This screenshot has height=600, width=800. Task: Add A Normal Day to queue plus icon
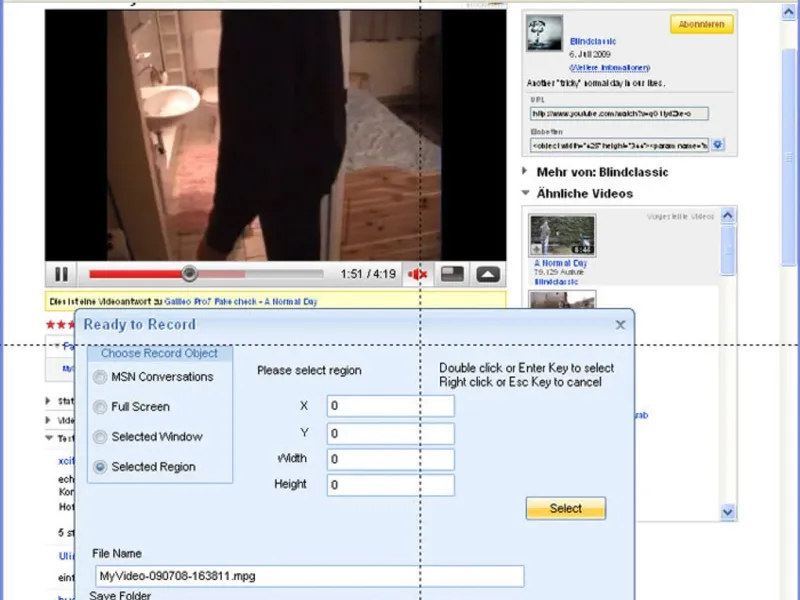point(536,249)
